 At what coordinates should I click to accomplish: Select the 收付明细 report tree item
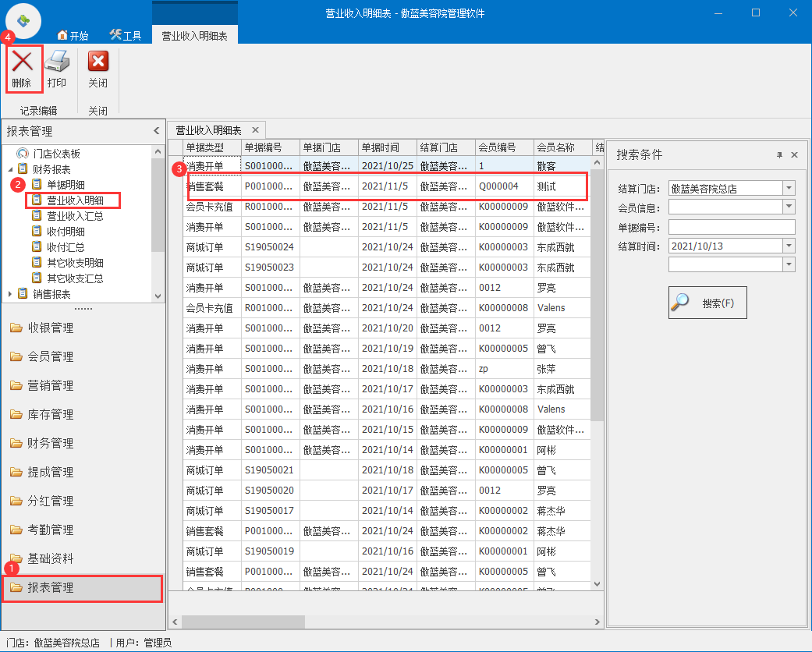66,232
